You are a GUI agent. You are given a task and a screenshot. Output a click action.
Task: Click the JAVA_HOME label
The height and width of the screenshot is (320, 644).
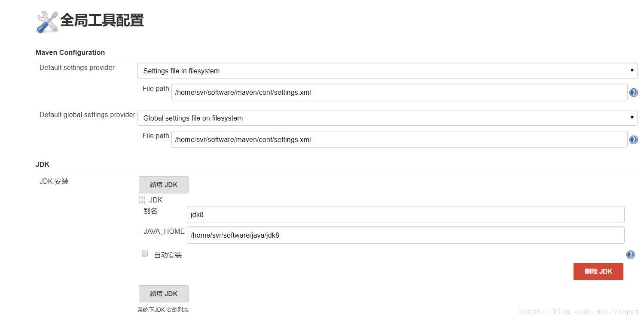tap(164, 232)
